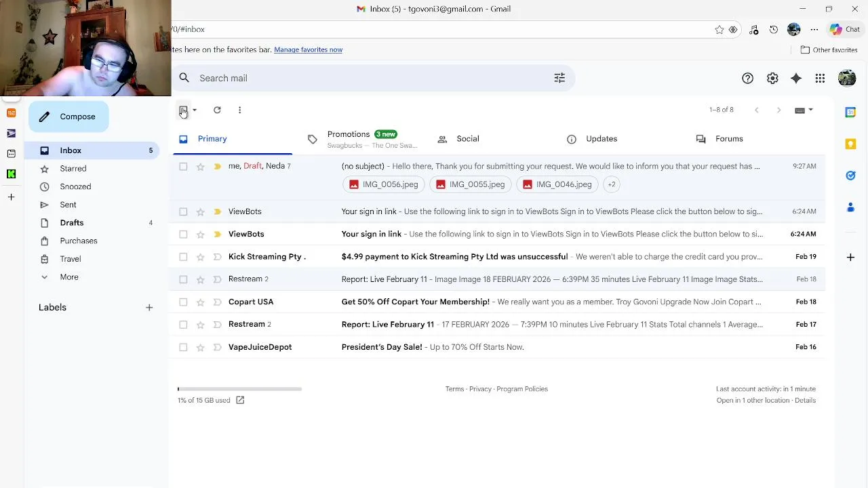Click the select all checkbox
Screen dimensions: 868x488
pyautogui.click(x=183, y=110)
